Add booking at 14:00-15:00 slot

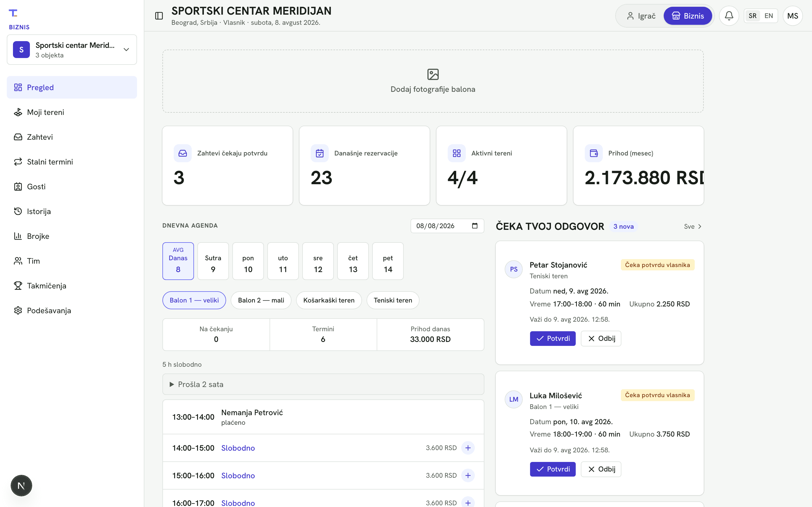(x=468, y=448)
